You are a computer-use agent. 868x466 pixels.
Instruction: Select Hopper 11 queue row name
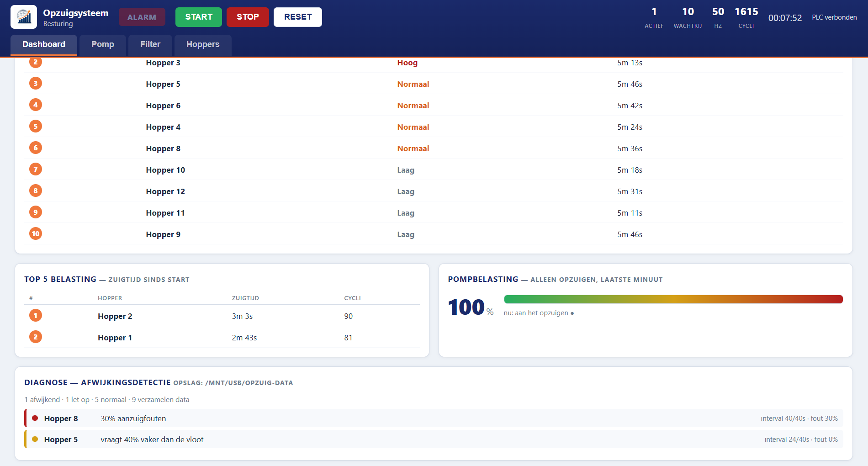[165, 213]
